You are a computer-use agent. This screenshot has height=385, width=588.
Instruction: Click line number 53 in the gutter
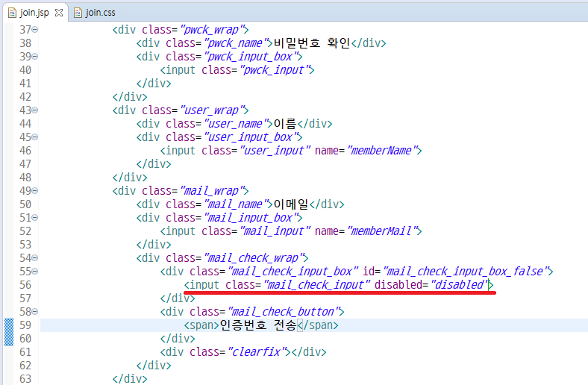tap(25, 245)
